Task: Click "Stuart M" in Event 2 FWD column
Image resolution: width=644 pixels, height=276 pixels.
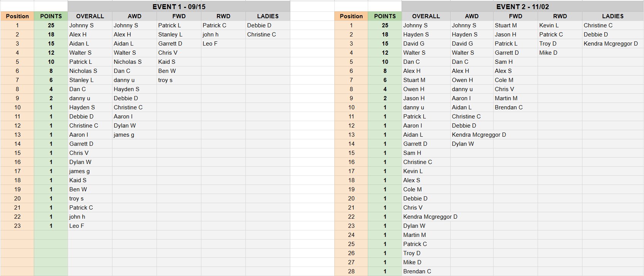Action: coord(506,25)
